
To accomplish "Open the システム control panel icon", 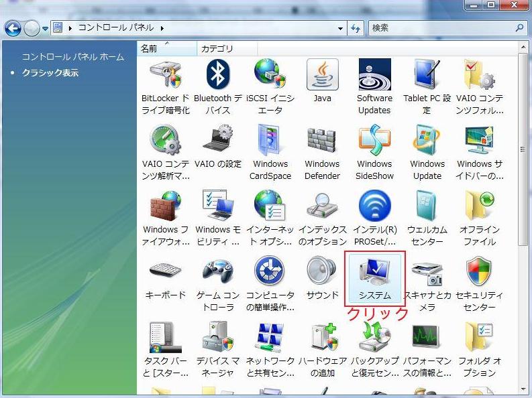I will pyautogui.click(x=374, y=276).
